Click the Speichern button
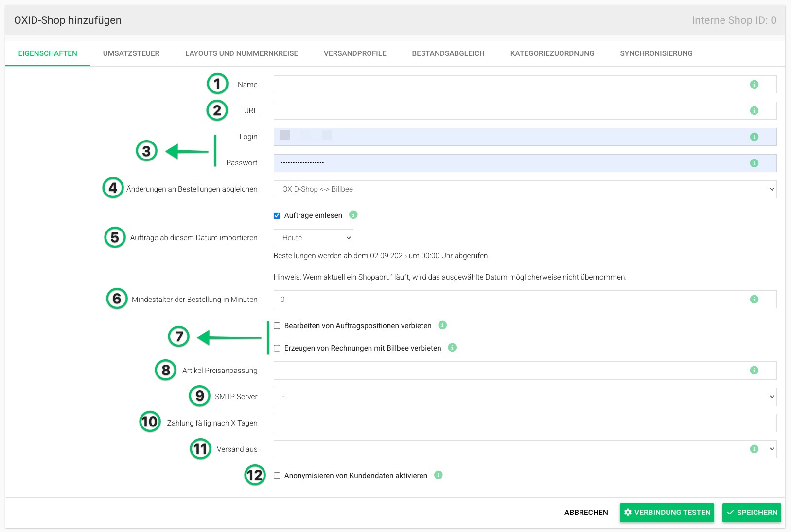 (752, 513)
